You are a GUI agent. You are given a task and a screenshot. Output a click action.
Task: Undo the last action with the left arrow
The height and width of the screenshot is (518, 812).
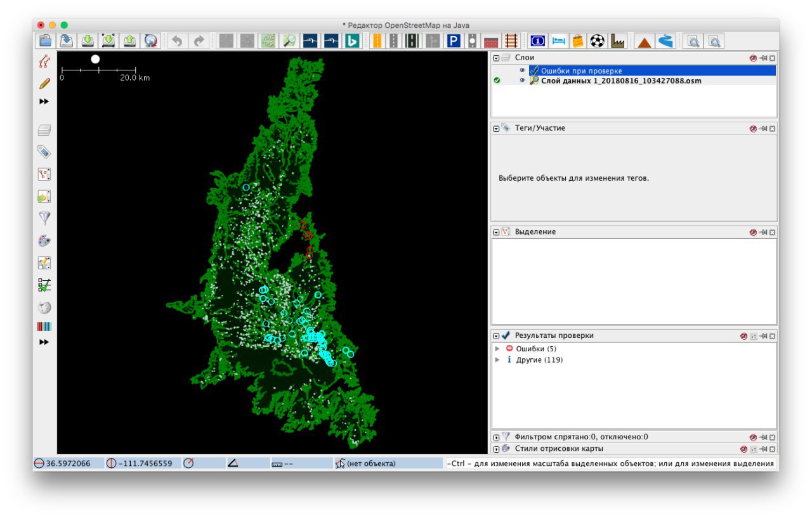(178, 41)
